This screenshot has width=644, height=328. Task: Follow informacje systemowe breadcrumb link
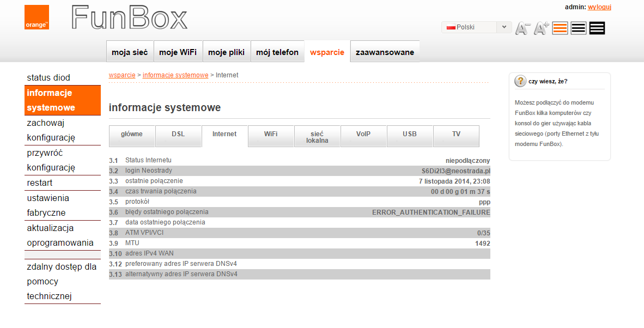pyautogui.click(x=175, y=75)
